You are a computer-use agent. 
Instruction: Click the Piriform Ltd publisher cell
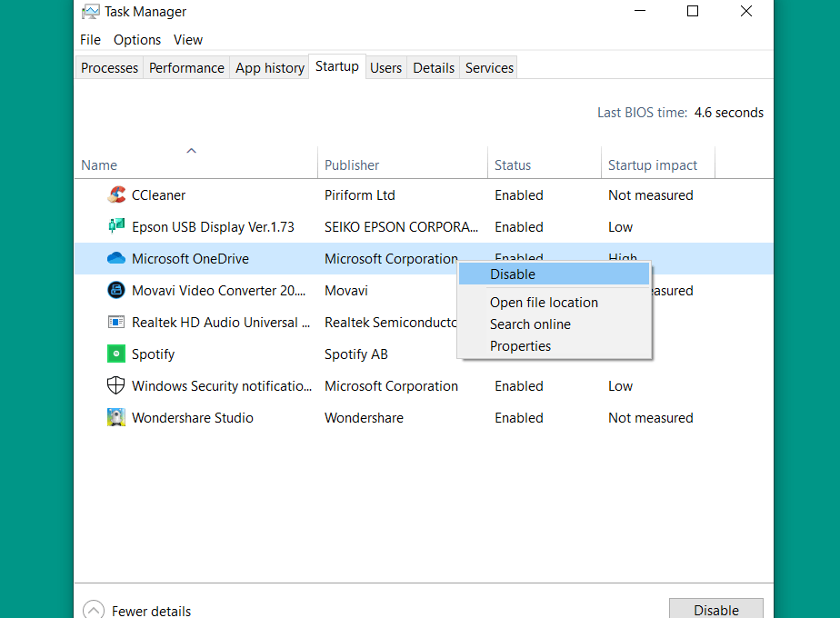(360, 195)
